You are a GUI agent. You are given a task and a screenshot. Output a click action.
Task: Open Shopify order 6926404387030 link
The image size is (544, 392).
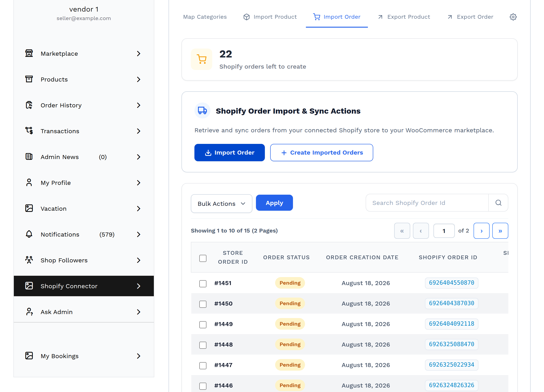[x=452, y=303]
